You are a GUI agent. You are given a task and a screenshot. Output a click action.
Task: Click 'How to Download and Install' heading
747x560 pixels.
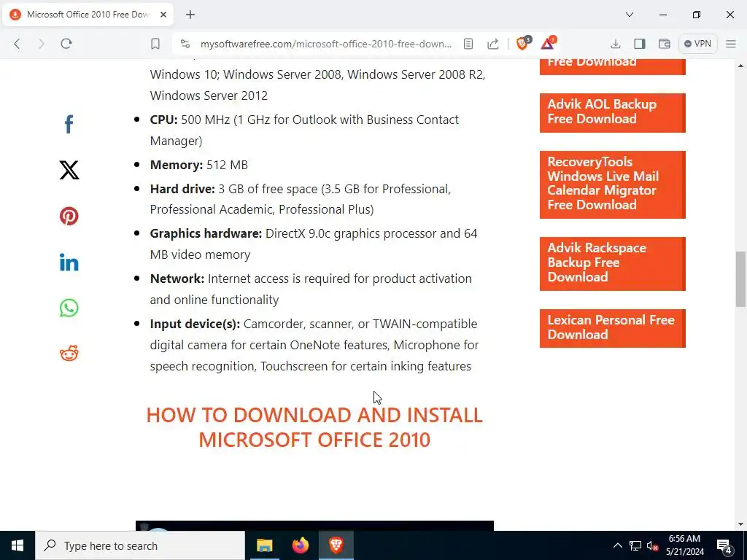pos(314,427)
